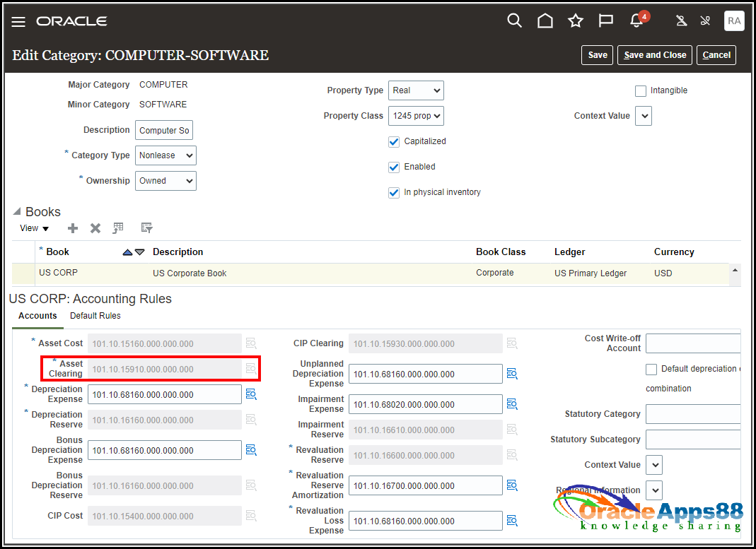The height and width of the screenshot is (549, 756).
Task: Click Statutory Category field
Action: coord(693,414)
